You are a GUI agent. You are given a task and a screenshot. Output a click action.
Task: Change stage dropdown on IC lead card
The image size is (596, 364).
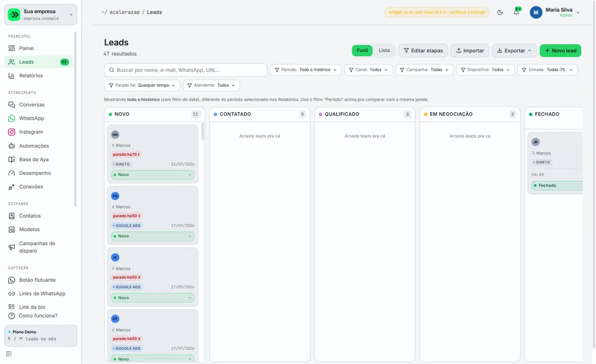click(152, 298)
